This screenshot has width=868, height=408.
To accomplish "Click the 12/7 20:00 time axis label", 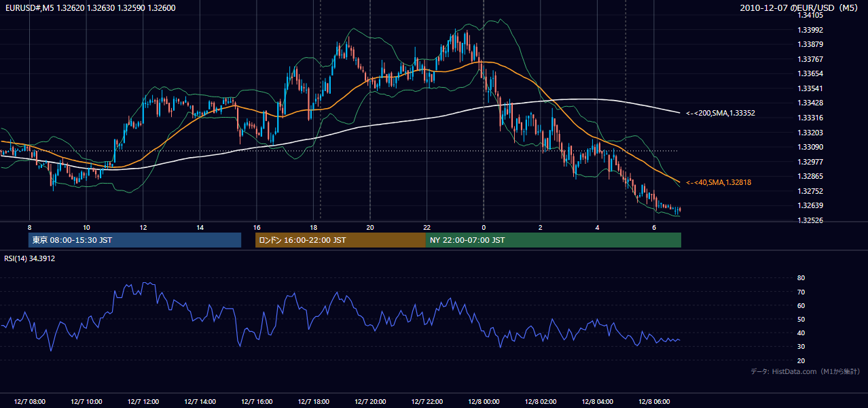I will click(x=369, y=402).
